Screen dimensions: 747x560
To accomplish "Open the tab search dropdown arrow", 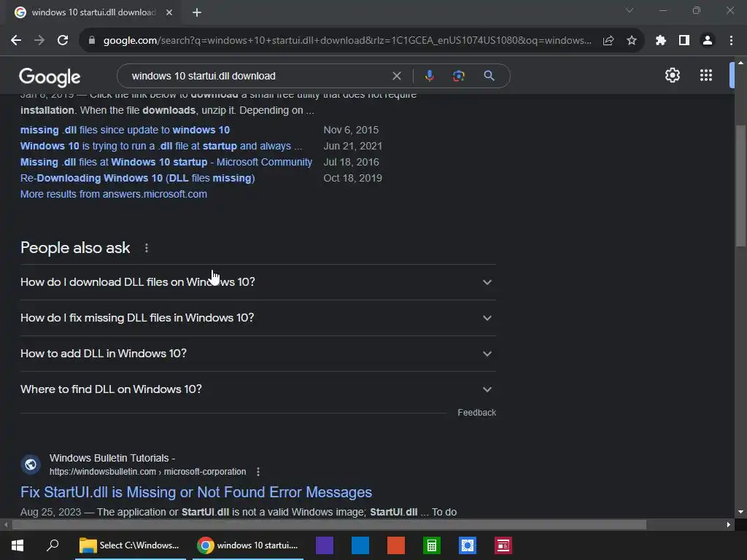I will tap(630, 10).
